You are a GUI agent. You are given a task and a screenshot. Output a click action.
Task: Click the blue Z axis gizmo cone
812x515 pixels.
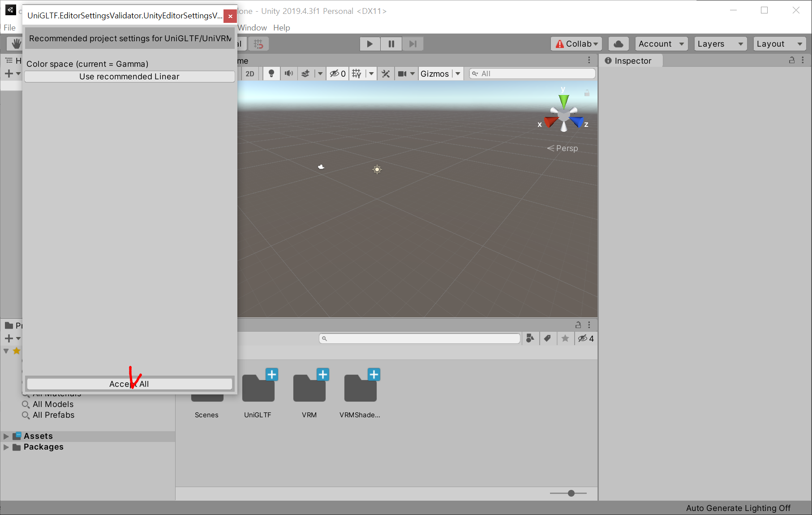(x=577, y=121)
